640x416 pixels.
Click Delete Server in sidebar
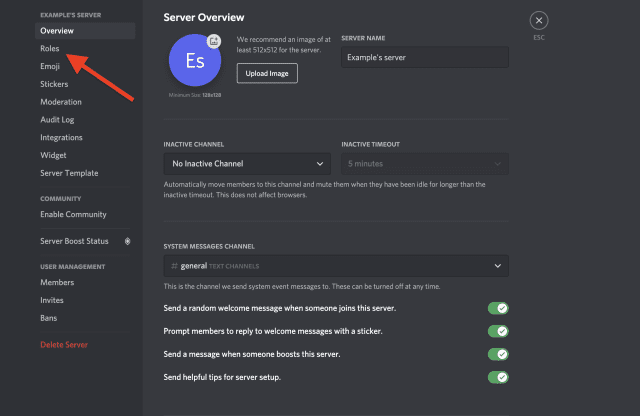click(x=64, y=345)
